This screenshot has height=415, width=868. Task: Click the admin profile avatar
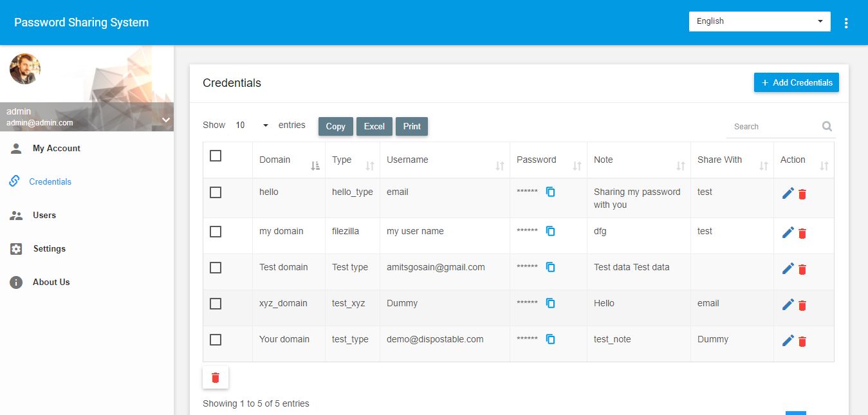(x=25, y=69)
